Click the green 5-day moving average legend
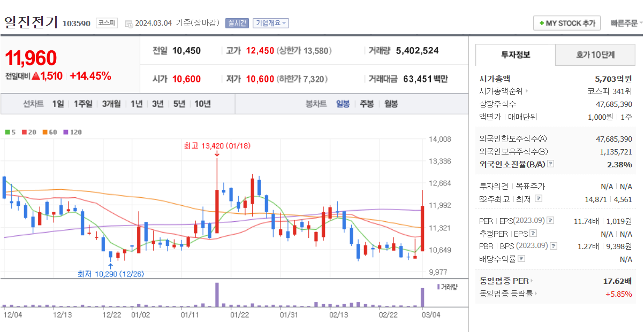Image resolution: width=644 pixels, height=332 pixels. pos(10,132)
